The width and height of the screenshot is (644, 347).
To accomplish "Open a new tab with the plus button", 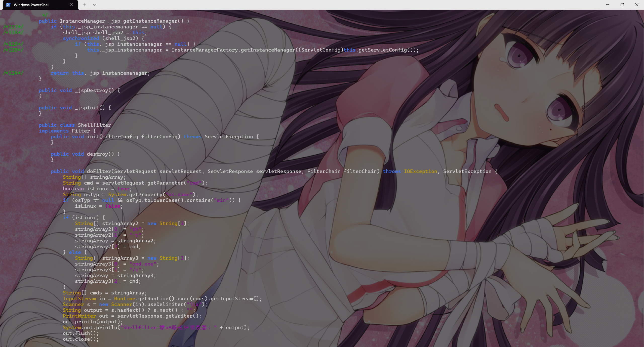I will tap(85, 5).
